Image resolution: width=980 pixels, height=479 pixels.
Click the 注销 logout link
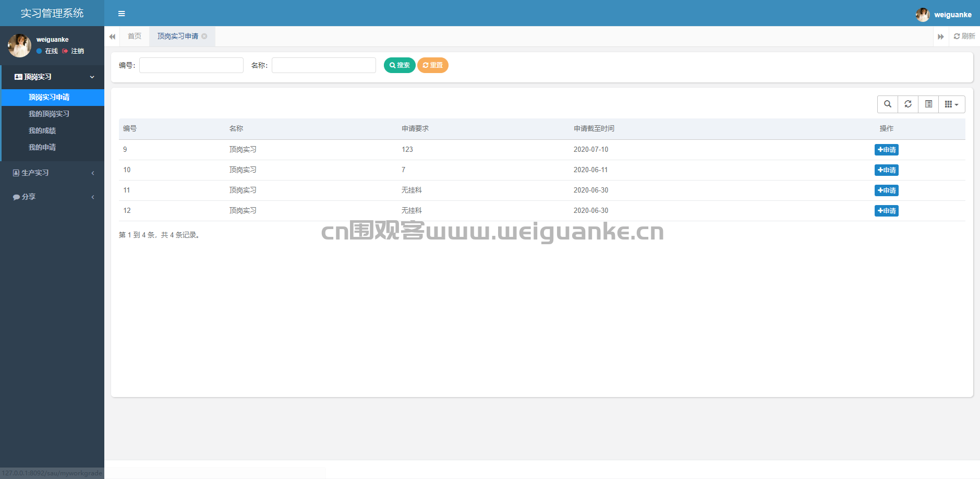73,51
